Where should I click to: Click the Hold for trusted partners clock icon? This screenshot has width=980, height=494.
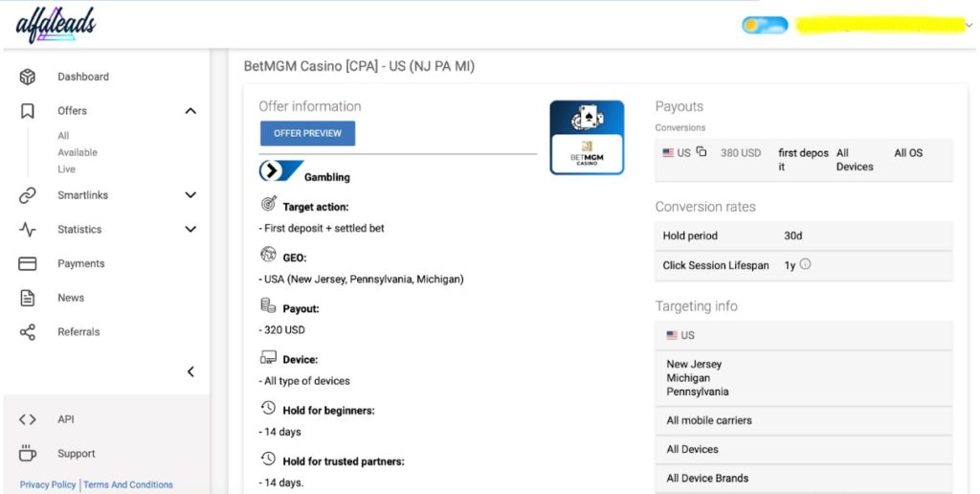click(268, 459)
